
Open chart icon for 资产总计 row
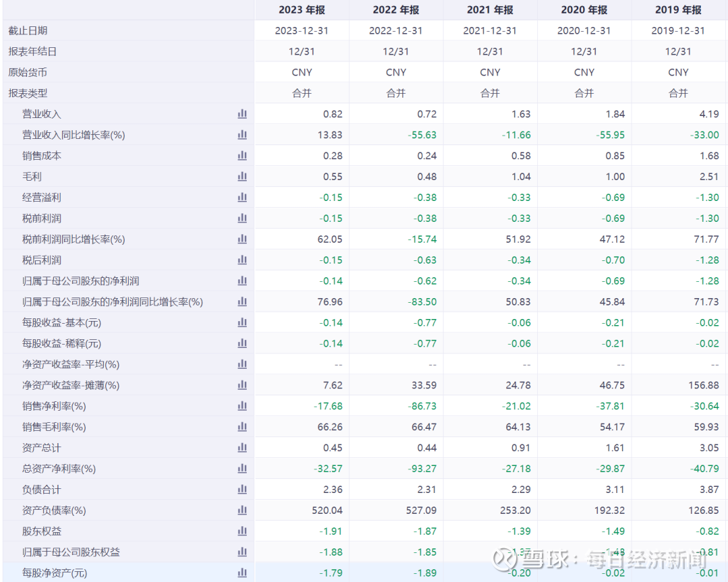[x=243, y=448]
